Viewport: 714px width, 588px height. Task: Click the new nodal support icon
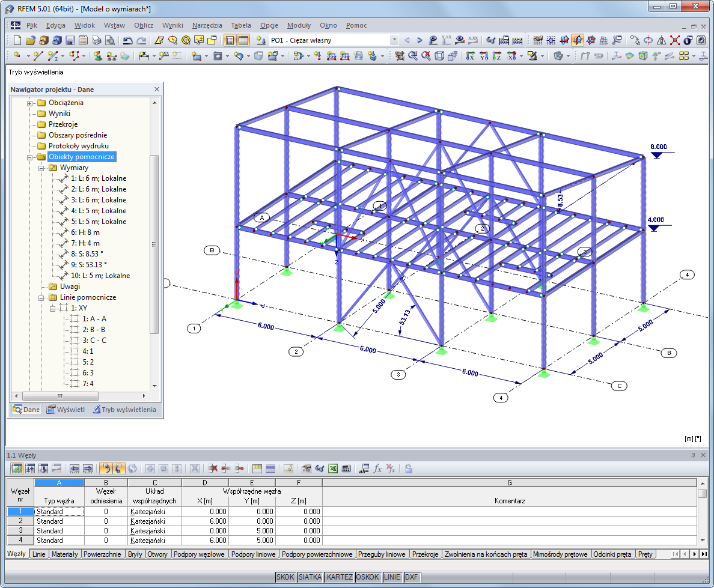98,55
